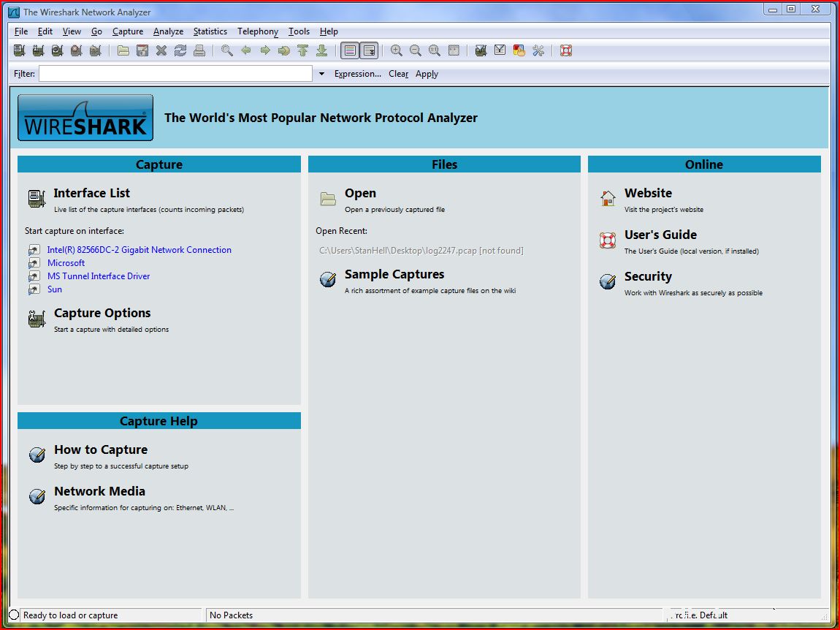The image size is (840, 630).
Task: Open help lifebuoy toolbar icon
Action: coord(566,50)
